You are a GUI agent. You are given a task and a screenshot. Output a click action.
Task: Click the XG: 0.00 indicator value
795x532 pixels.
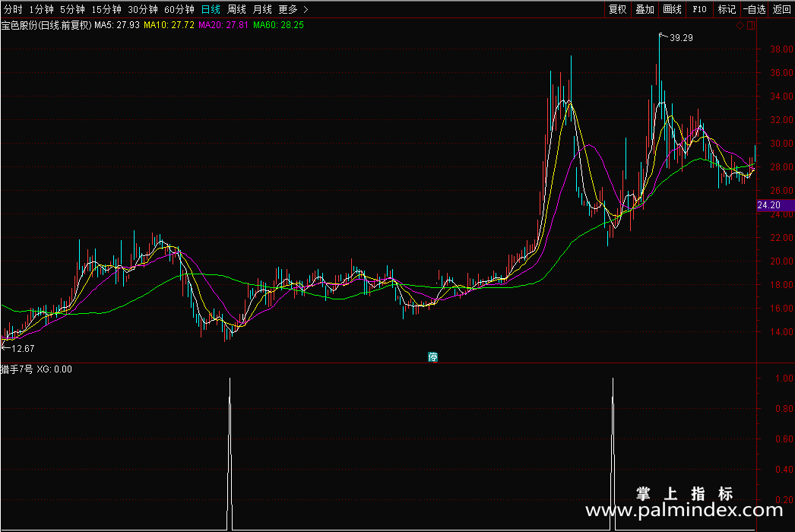tap(54, 369)
